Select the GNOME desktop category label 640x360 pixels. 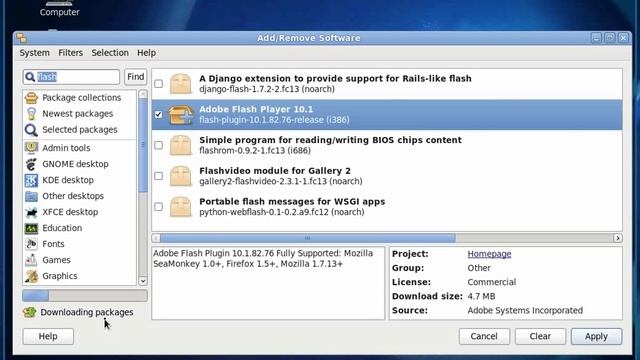pos(75,164)
